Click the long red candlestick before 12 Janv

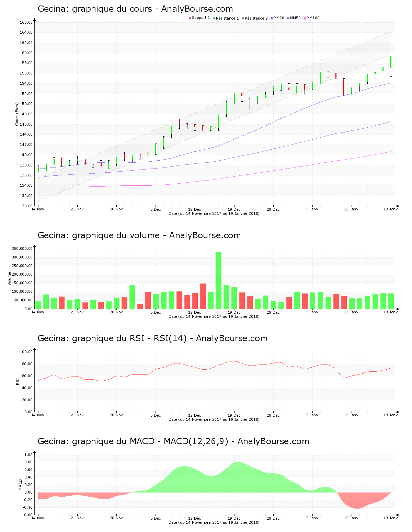click(344, 87)
